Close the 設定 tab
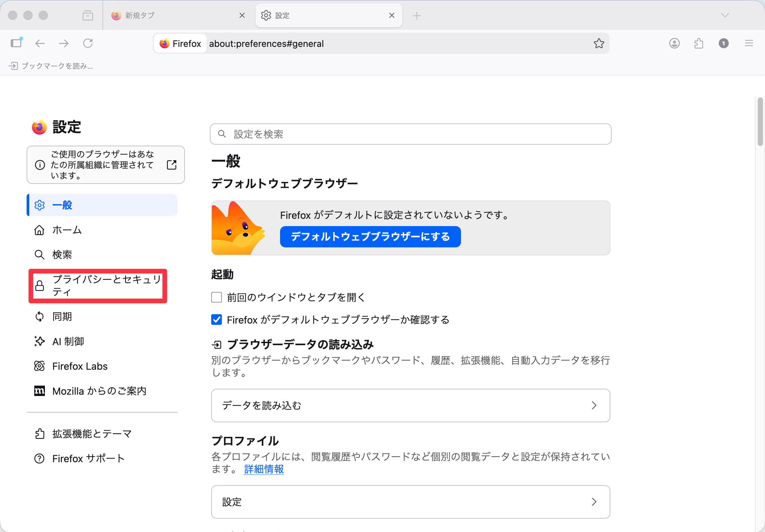This screenshot has width=765, height=532. click(391, 15)
